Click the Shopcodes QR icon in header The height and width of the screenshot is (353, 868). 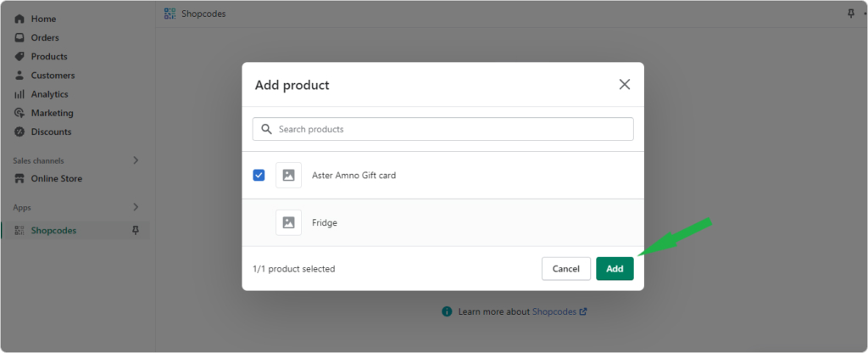(170, 14)
